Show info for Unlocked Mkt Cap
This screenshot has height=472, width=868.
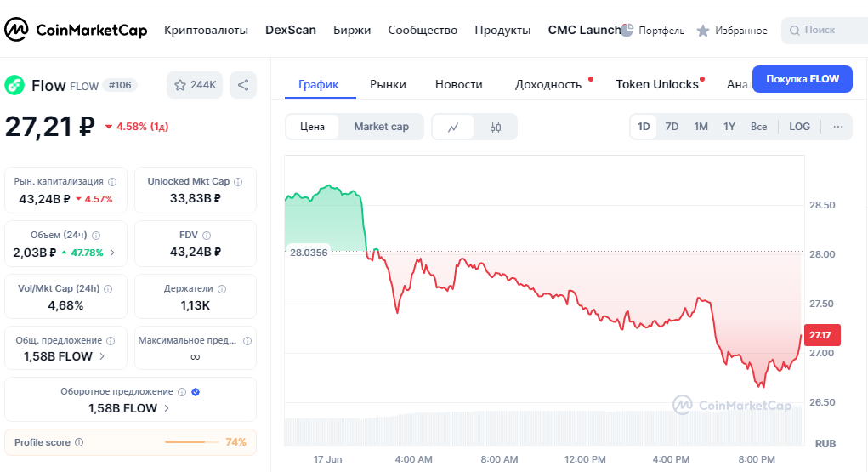(x=238, y=182)
